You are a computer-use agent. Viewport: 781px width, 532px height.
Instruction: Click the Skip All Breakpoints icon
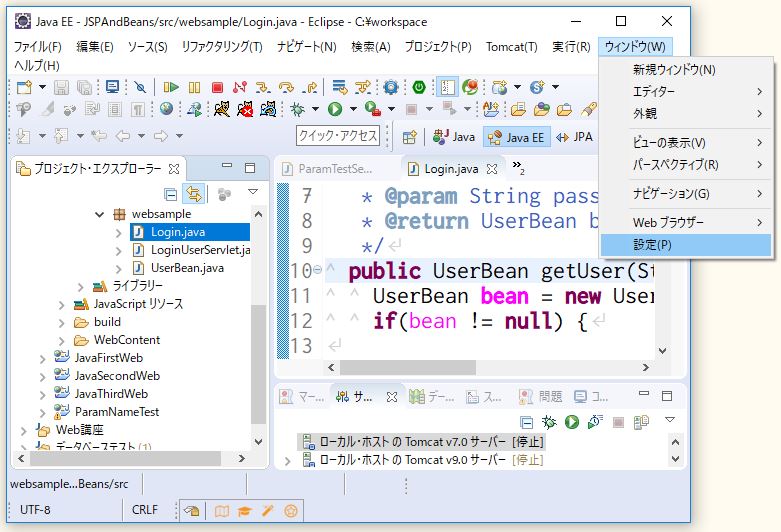point(140,88)
